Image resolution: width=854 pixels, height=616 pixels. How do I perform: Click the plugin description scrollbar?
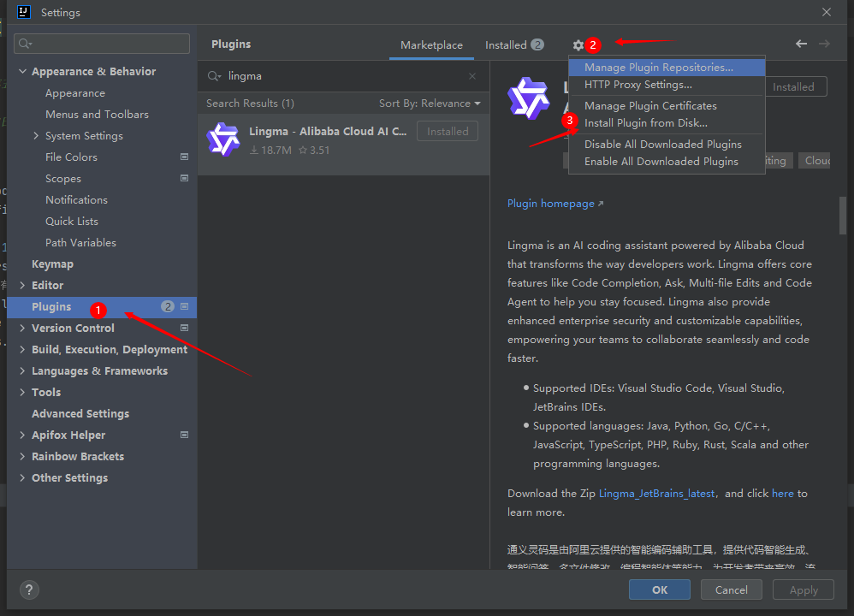(843, 216)
